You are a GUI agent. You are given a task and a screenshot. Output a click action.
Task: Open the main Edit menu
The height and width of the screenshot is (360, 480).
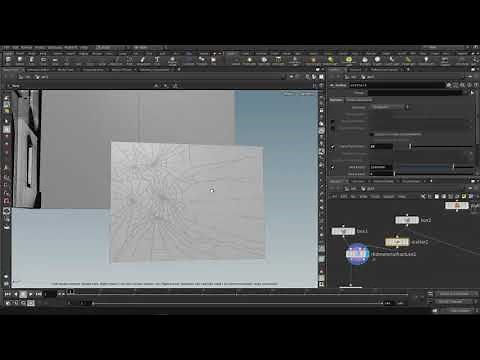[x=15, y=48]
